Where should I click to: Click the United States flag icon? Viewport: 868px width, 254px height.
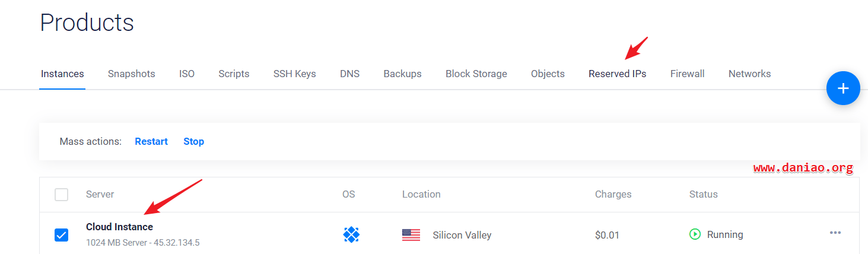pyautogui.click(x=411, y=235)
